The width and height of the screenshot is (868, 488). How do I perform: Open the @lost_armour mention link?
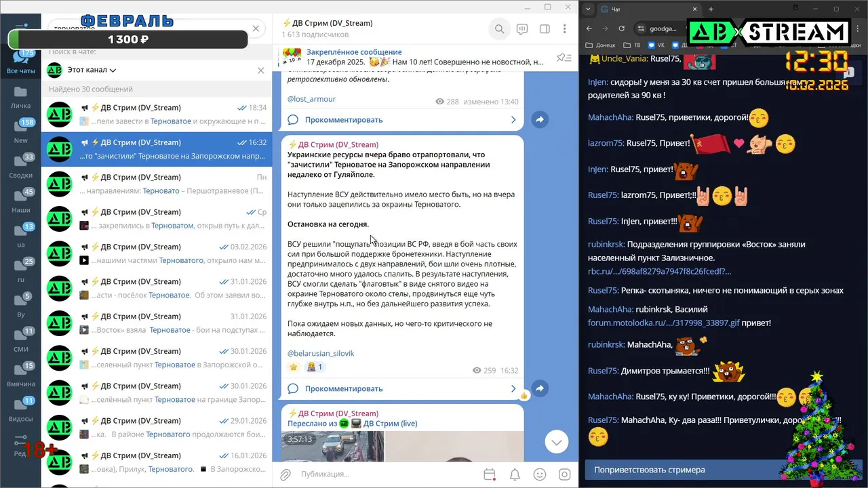[x=311, y=99]
